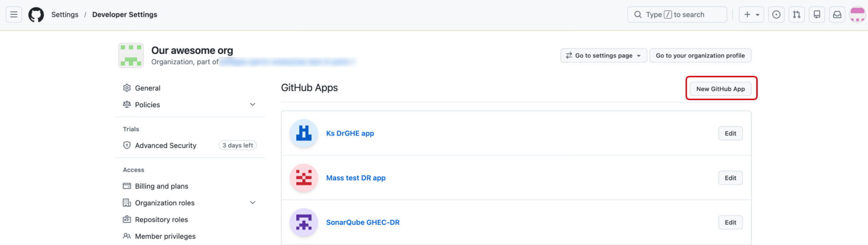
Task: Open the user avatar menu
Action: [857, 15]
